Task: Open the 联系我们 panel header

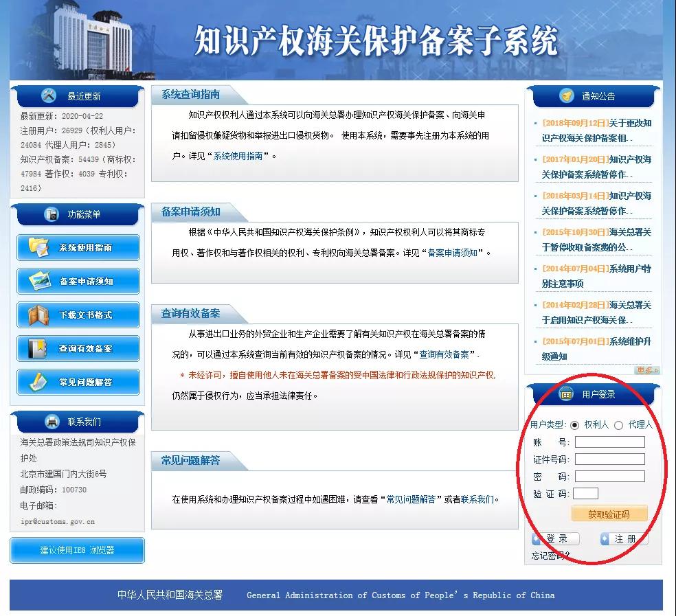Action: click(76, 422)
